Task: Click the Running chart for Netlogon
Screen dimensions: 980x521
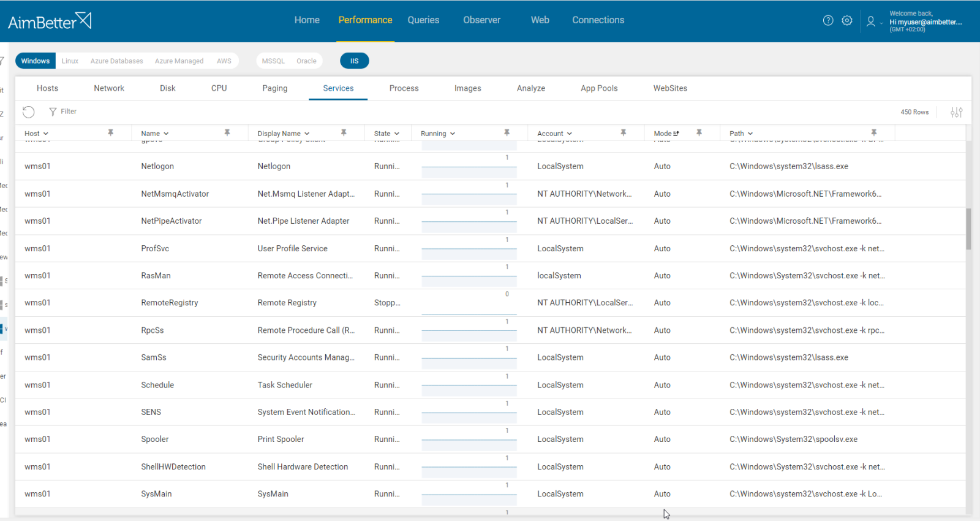Action: coord(469,166)
